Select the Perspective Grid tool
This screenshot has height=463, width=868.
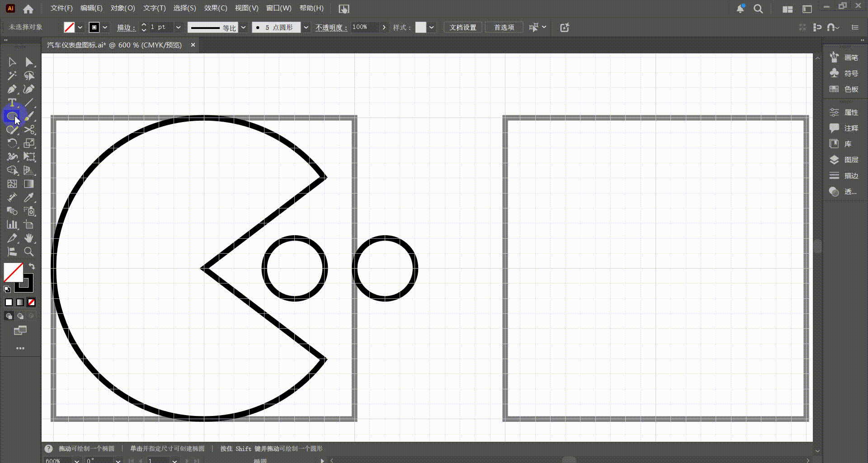[x=29, y=170]
